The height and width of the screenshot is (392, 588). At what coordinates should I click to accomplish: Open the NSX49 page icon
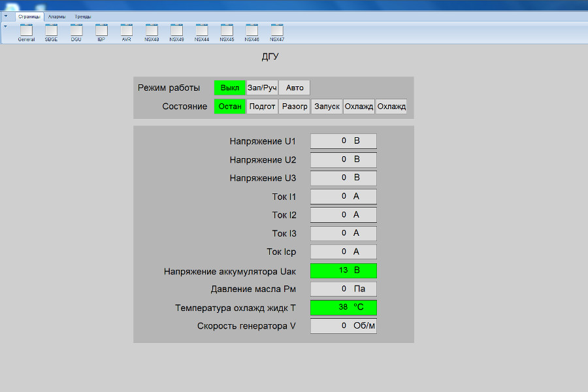click(x=176, y=33)
